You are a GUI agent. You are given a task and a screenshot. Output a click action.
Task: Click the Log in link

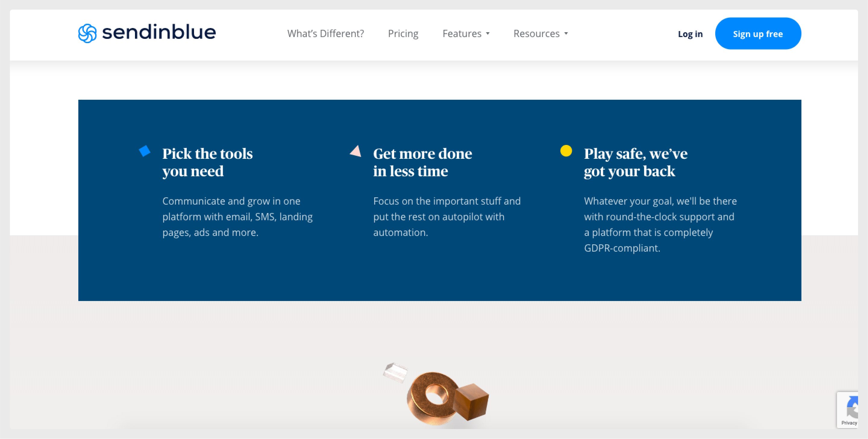pyautogui.click(x=690, y=34)
